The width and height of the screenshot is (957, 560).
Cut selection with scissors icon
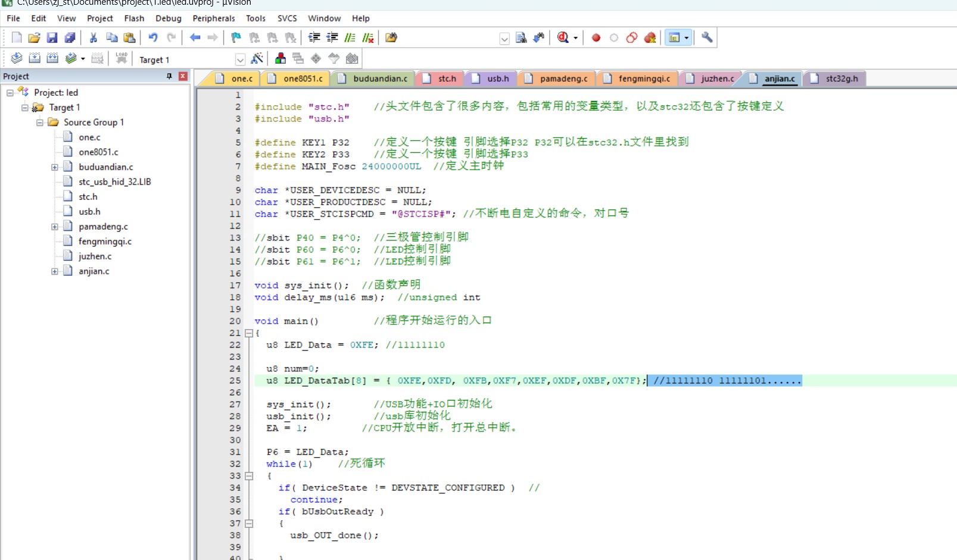click(93, 37)
